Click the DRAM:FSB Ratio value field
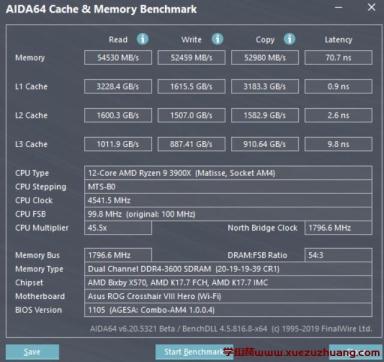Screen dimensions: 384x362 click(x=338, y=255)
